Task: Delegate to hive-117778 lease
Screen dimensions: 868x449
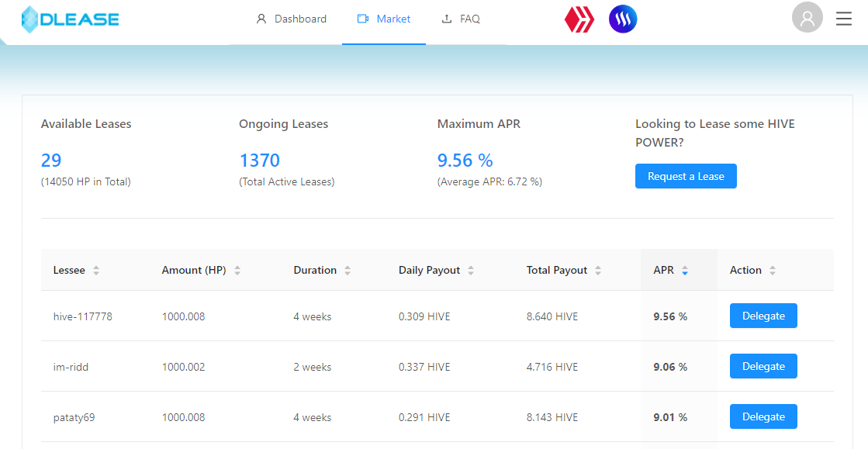Action: pyautogui.click(x=763, y=316)
